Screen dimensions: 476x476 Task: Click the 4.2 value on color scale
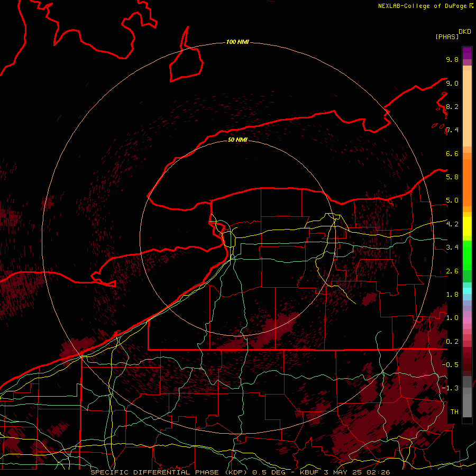[x=452, y=224]
